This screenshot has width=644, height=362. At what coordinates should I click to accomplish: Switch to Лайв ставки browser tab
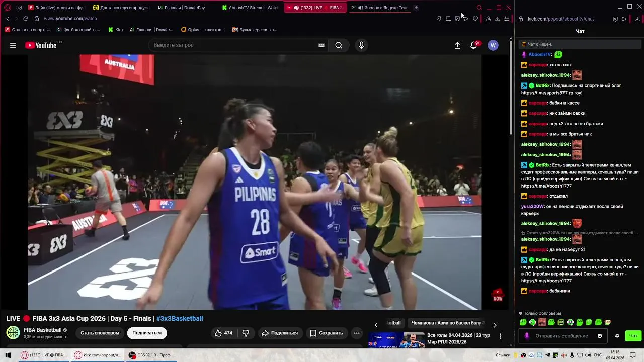56,8
